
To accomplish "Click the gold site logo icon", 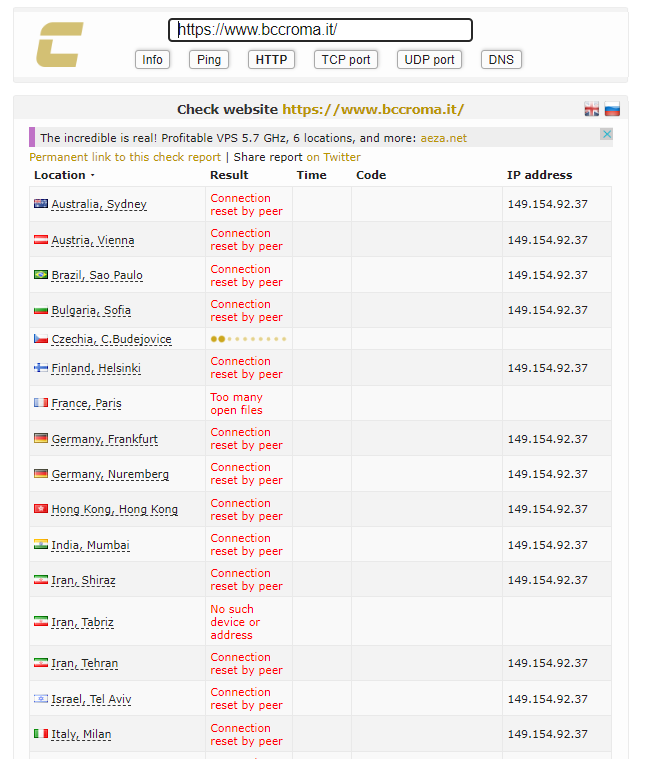I will tap(60, 45).
